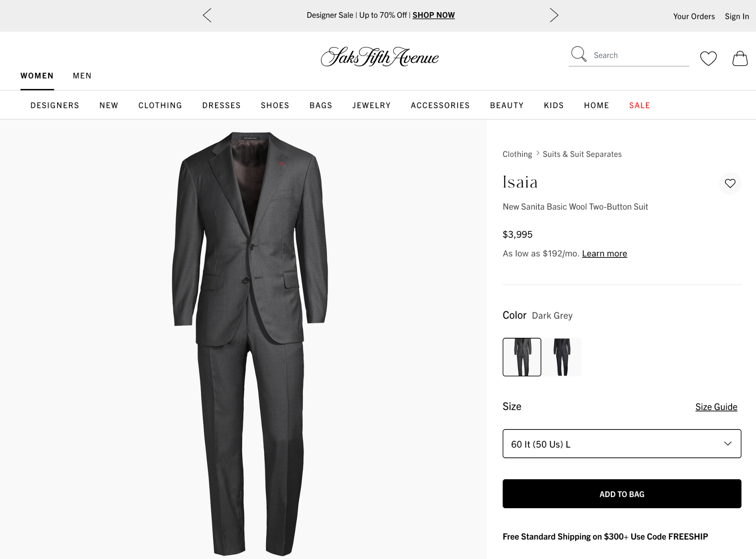Click the left carousel arrow in promo banner
The image size is (756, 559).
pos(207,15)
